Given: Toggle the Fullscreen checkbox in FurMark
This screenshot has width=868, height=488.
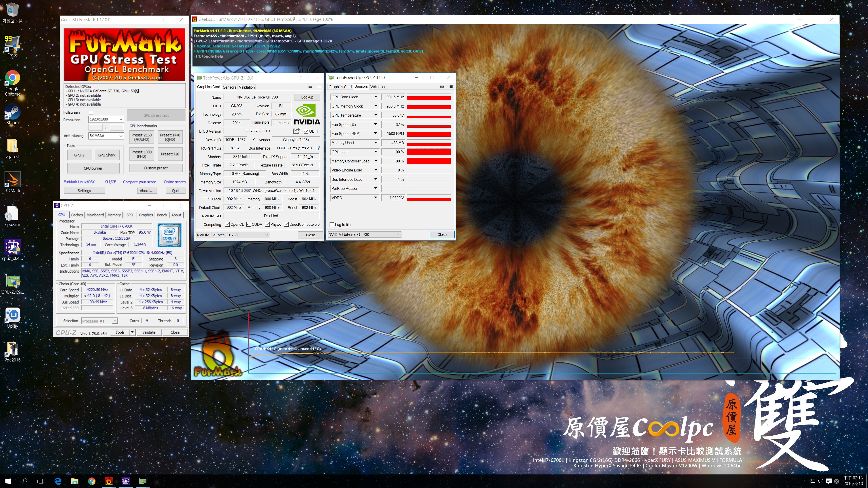Looking at the screenshot, I should [91, 112].
